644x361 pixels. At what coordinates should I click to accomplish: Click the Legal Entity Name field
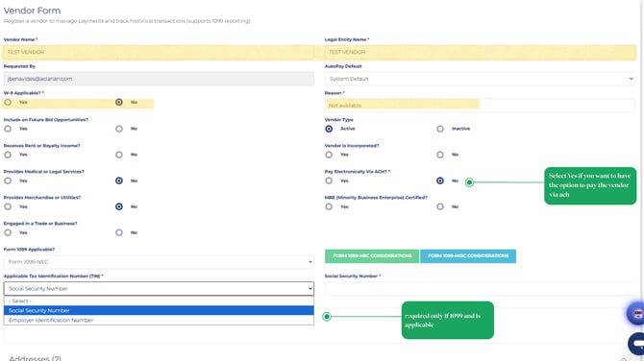[480, 52]
